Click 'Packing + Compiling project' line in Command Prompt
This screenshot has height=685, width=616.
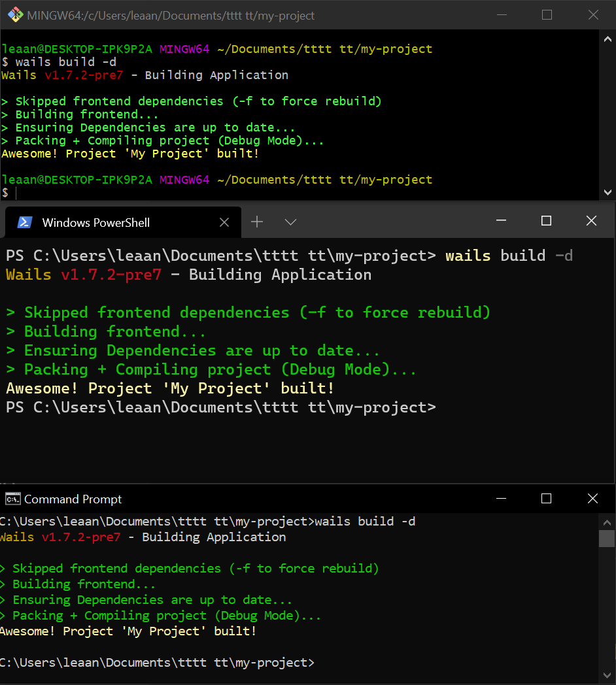tap(160, 616)
